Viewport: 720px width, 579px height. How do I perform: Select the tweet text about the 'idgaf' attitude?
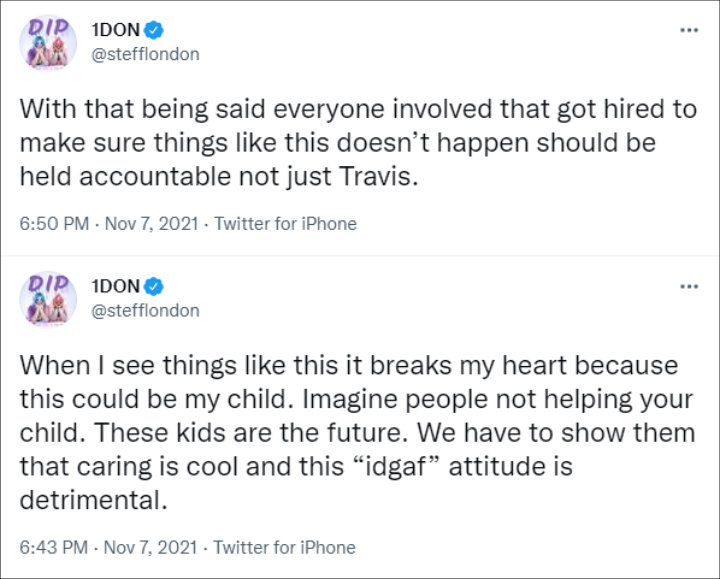click(x=357, y=433)
